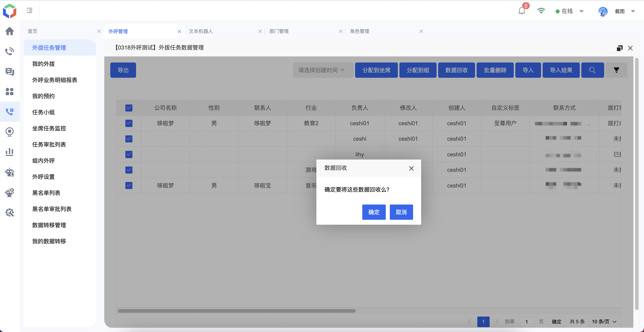Click the pagination 确定 jump button
The image size is (644, 332).
pos(557,321)
